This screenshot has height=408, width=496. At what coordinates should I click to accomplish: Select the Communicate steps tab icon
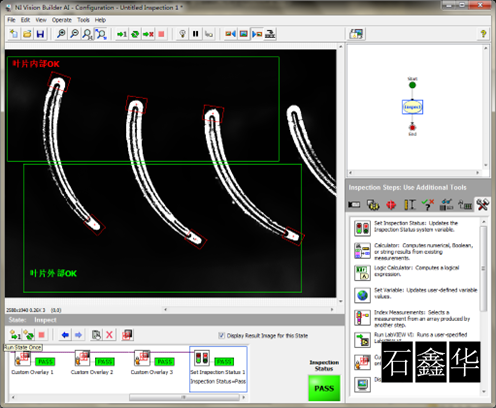point(465,204)
